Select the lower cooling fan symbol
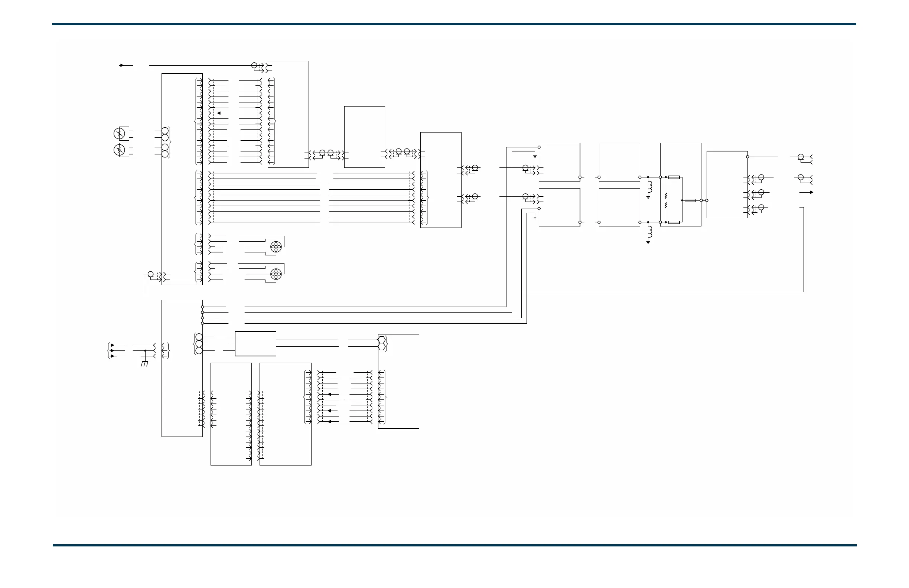 tap(276, 274)
